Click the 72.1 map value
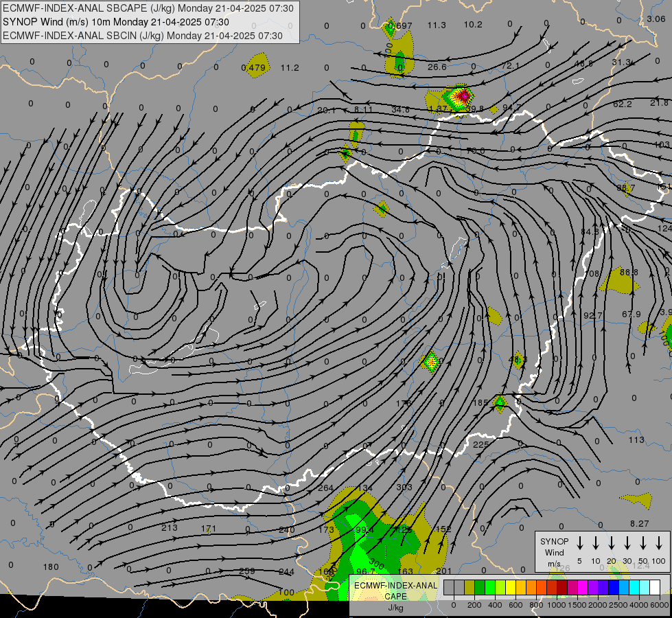The width and height of the screenshot is (672, 618). 510,66
